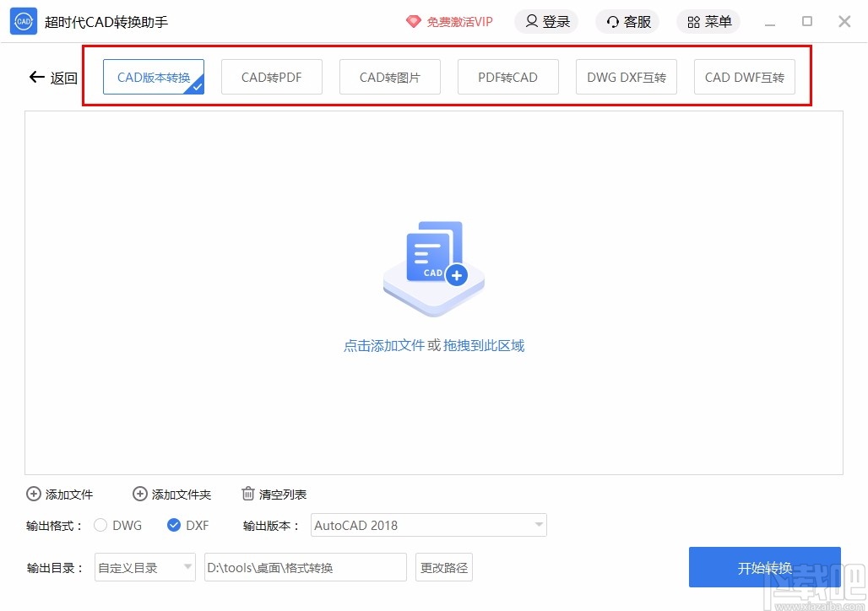Click 更改路径 to change path

click(443, 567)
